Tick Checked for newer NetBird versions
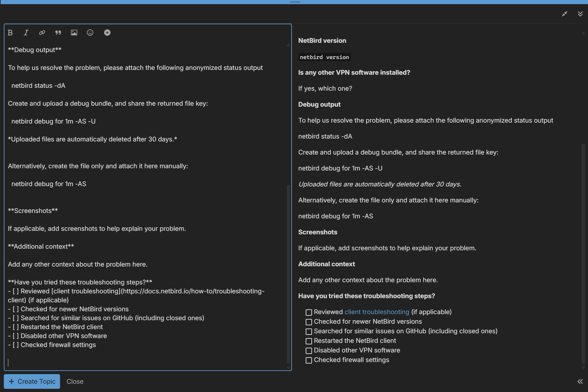Screen dimensions: 588x392 [x=309, y=322]
